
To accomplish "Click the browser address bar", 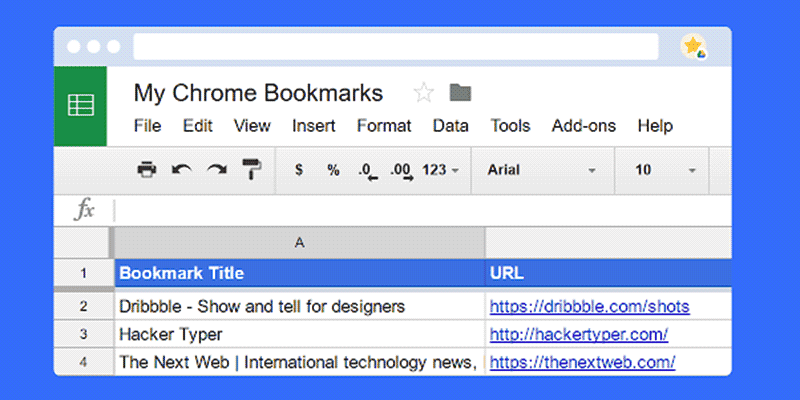I will tap(396, 47).
